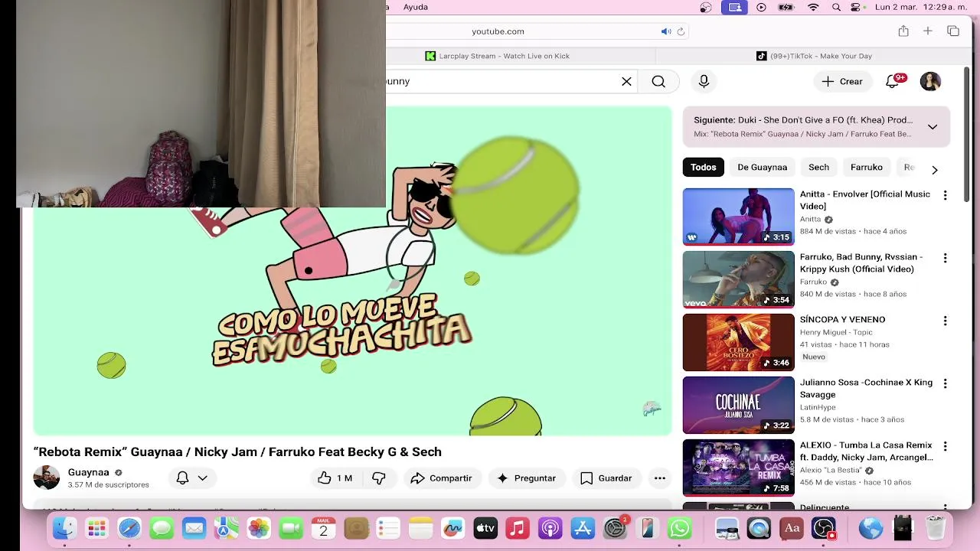The image size is (980, 551).
Task: Click the Guardar button
Action: pyautogui.click(x=606, y=478)
